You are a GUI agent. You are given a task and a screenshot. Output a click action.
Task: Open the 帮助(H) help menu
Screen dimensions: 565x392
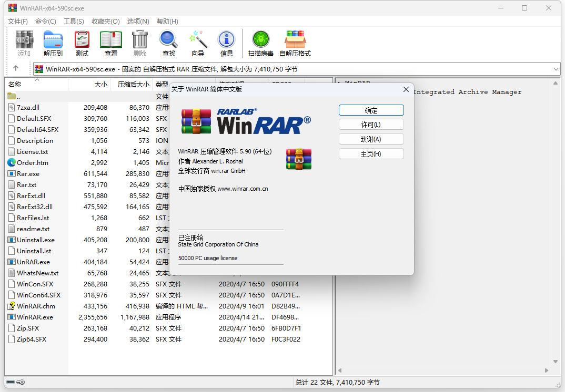[168, 22]
